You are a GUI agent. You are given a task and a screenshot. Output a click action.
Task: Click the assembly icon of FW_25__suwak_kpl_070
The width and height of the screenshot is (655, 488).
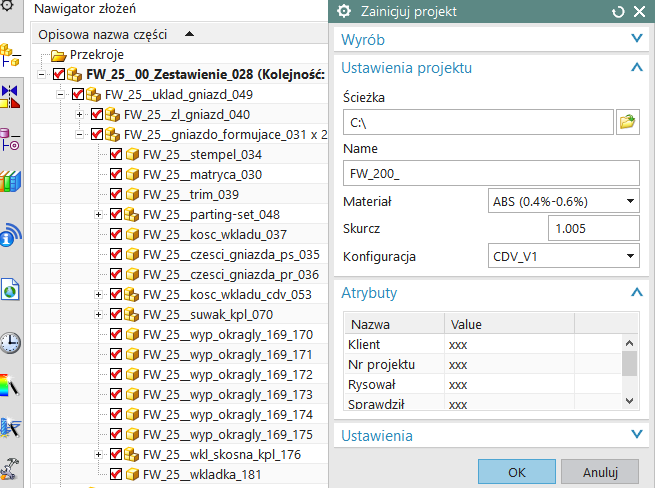point(132,314)
